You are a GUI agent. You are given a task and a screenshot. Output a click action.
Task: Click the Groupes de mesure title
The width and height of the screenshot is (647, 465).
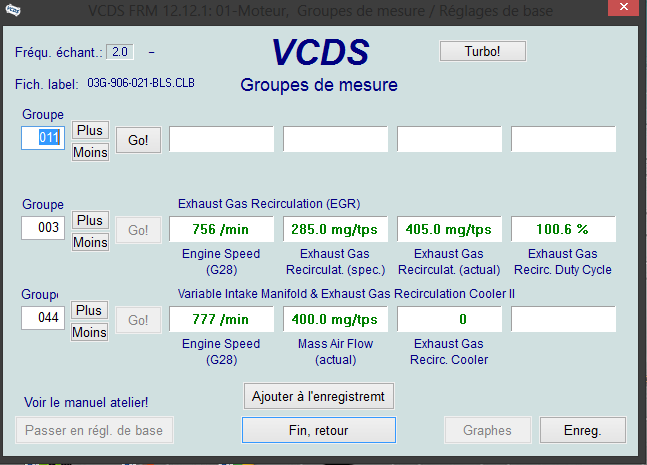point(319,85)
